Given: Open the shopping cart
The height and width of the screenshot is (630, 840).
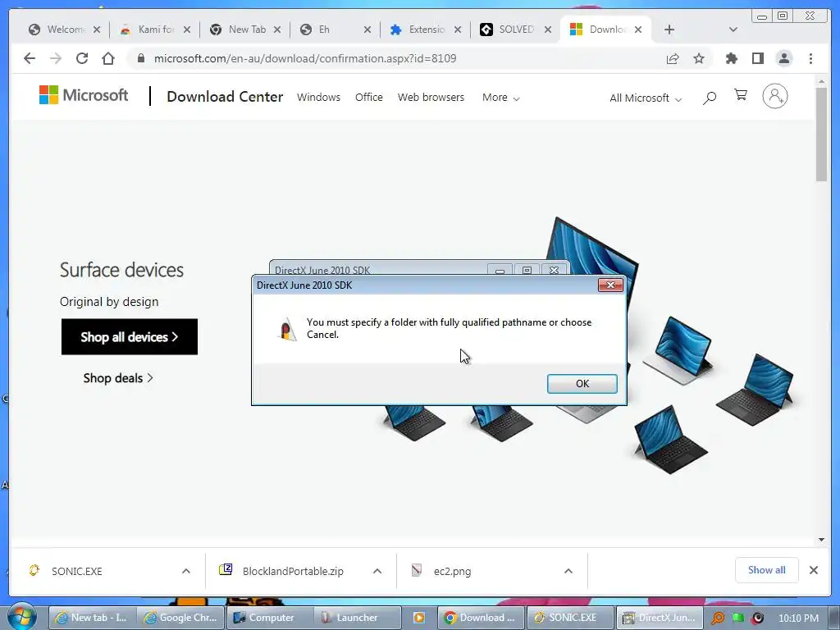Looking at the screenshot, I should (741, 95).
